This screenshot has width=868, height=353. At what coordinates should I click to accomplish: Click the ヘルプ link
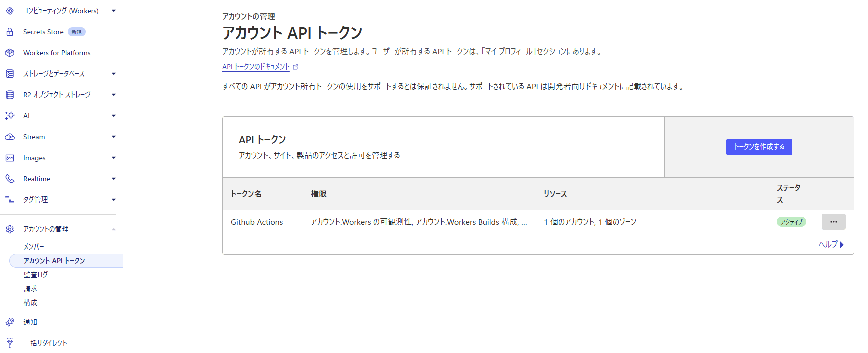pos(831,244)
